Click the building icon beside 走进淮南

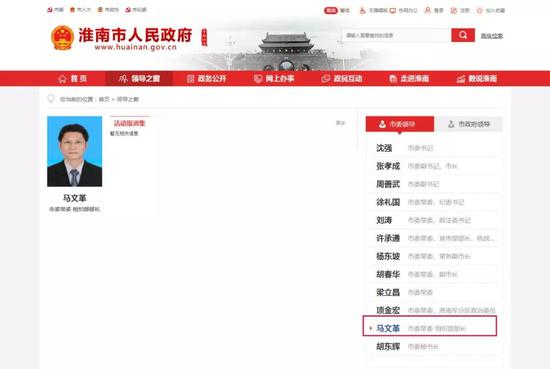click(x=393, y=79)
